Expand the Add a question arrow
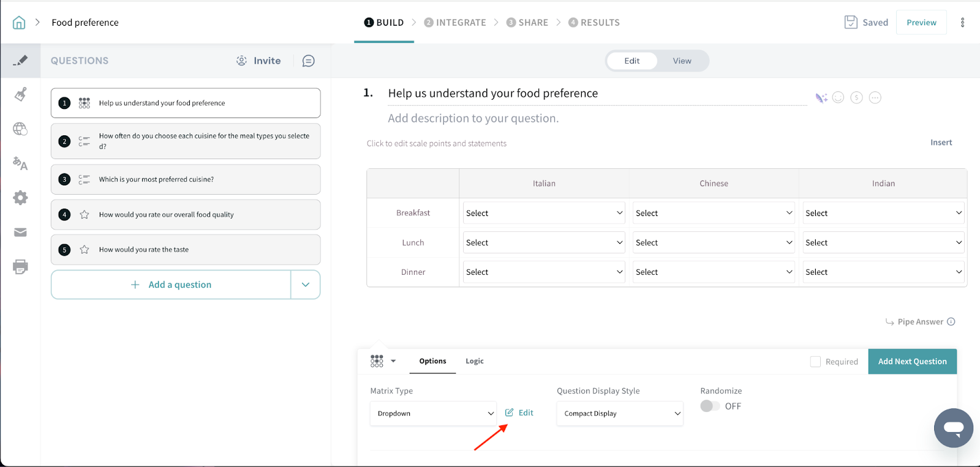980x467 pixels. pyautogui.click(x=306, y=285)
